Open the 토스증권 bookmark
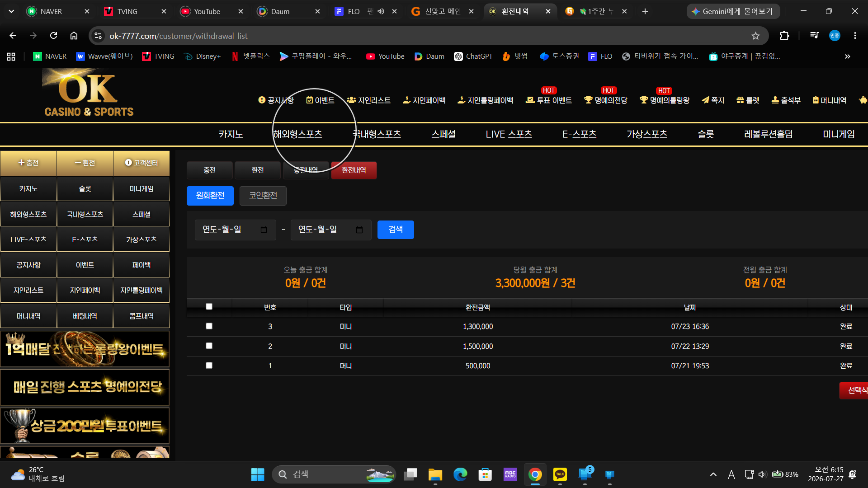The height and width of the screenshot is (488, 868). pyautogui.click(x=559, y=56)
